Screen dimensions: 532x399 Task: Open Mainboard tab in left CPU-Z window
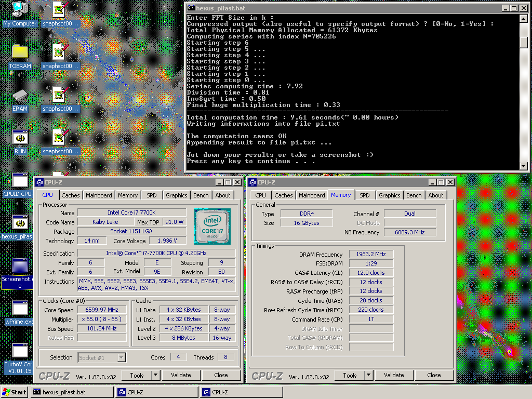99,195
